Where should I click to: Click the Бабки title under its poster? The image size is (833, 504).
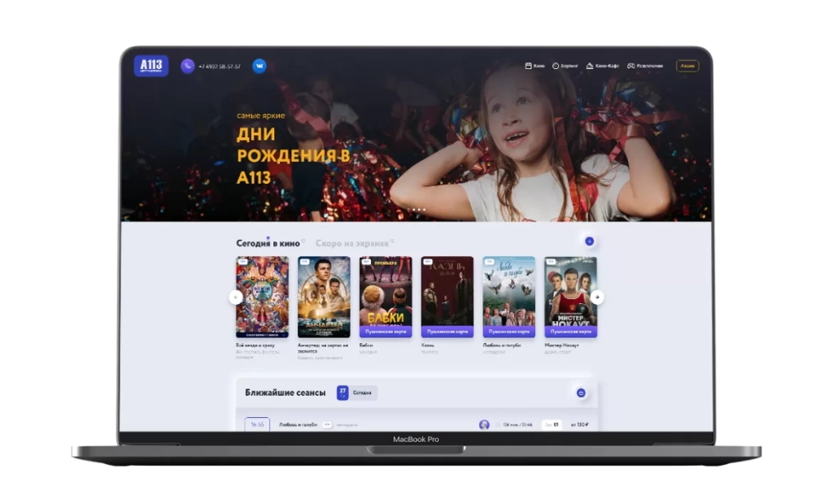point(366,345)
